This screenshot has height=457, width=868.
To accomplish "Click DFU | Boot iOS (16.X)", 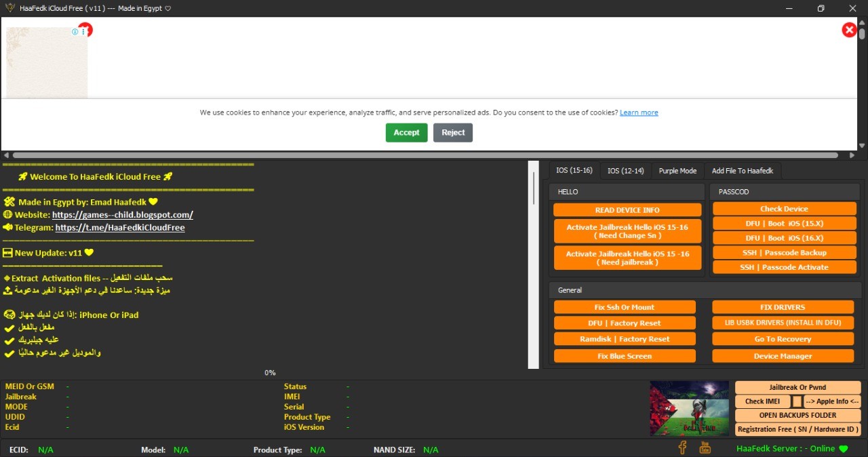I will coord(784,238).
